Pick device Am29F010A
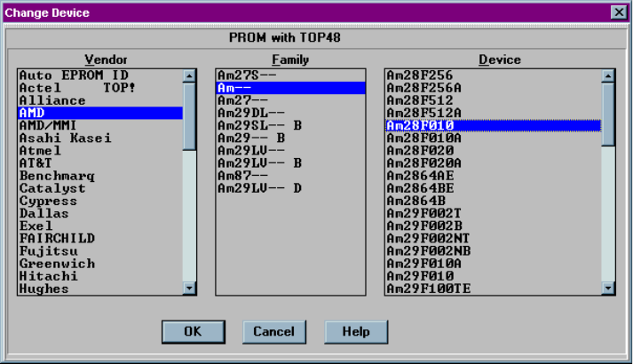 click(x=494, y=264)
